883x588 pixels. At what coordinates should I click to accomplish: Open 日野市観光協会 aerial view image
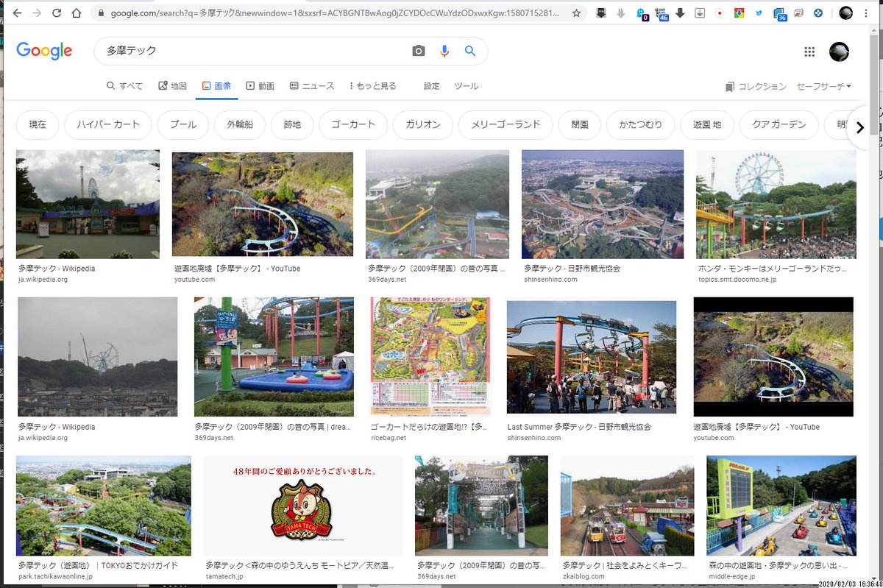click(x=603, y=204)
